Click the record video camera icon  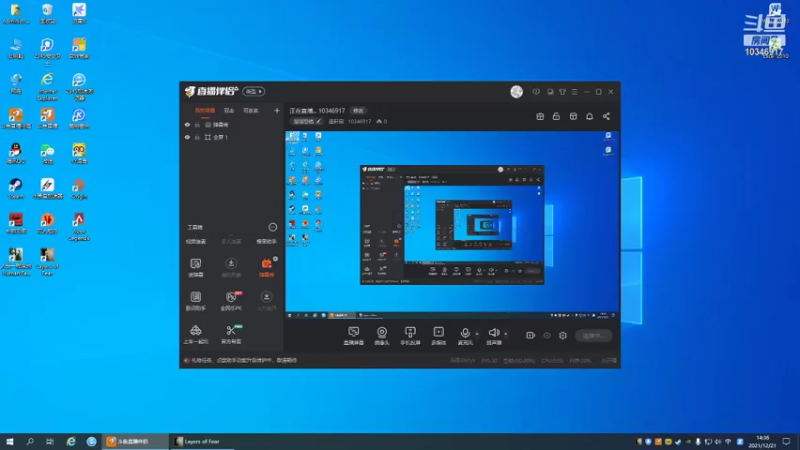(531, 335)
